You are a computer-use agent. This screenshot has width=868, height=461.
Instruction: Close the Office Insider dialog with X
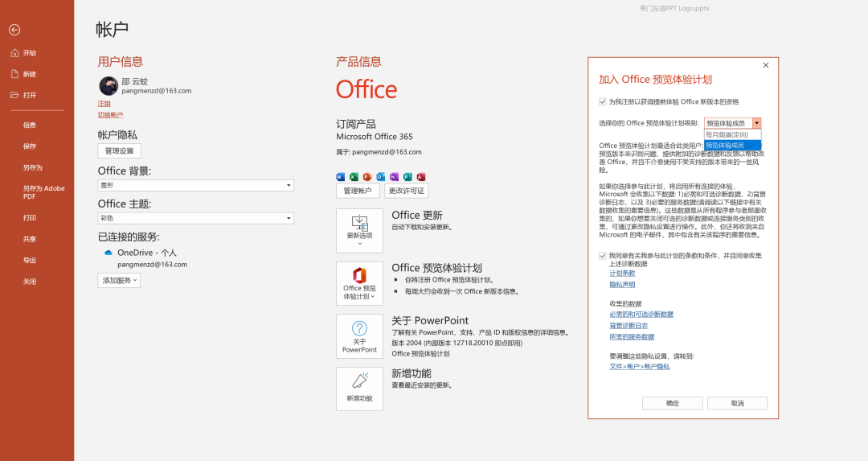[x=766, y=65]
